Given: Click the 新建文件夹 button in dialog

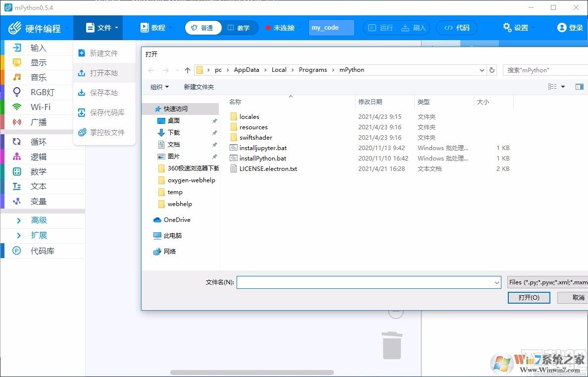Looking at the screenshot, I should (x=198, y=87).
